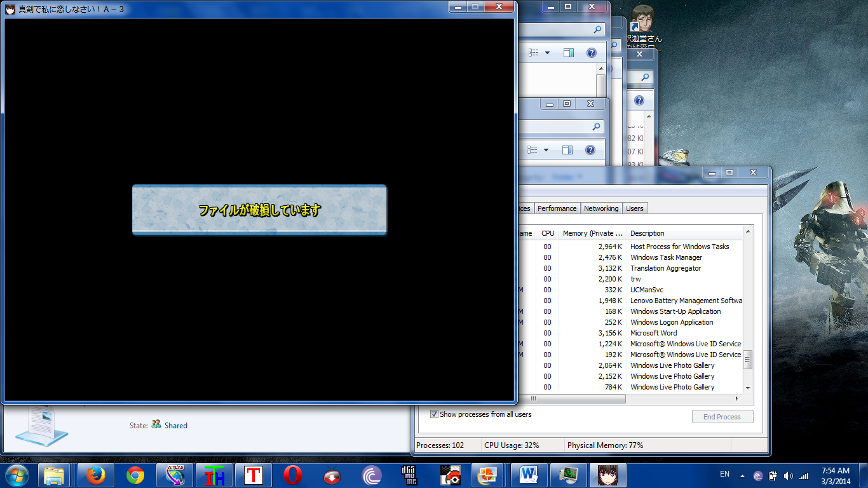Dismiss the ファイルが破損しています message box
The image size is (868, 488).
259,210
